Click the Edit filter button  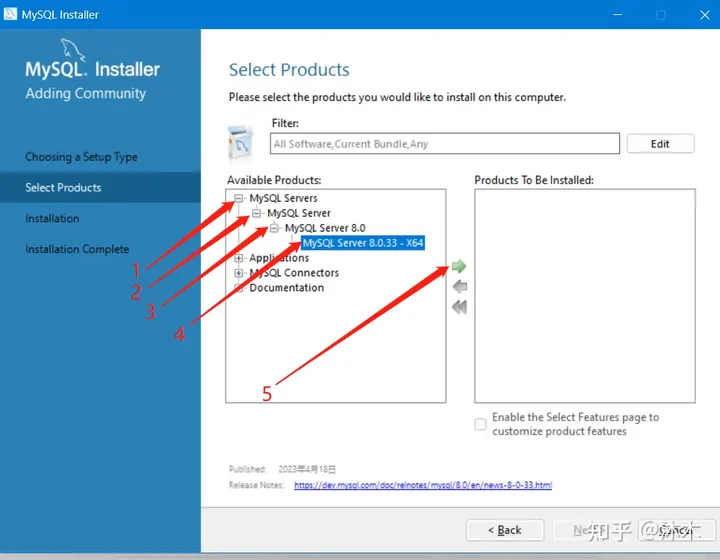660,144
